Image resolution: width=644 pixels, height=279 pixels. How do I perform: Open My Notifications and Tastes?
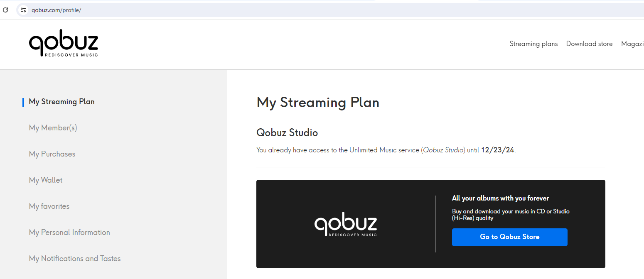(75, 259)
